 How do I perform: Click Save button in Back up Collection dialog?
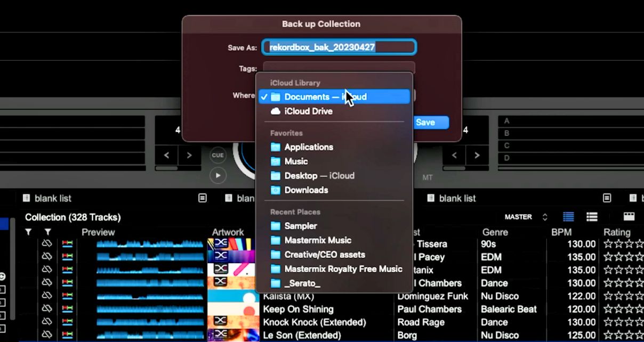click(430, 123)
